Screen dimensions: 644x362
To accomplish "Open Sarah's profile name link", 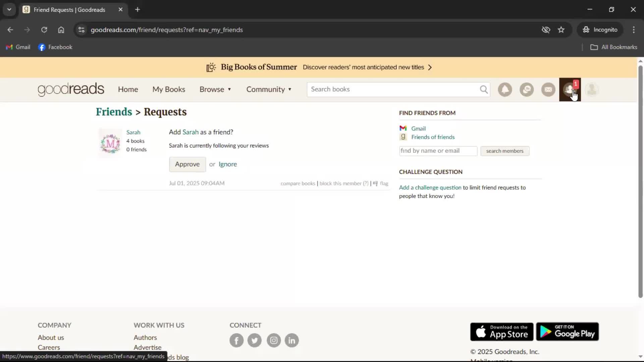I will click(133, 132).
